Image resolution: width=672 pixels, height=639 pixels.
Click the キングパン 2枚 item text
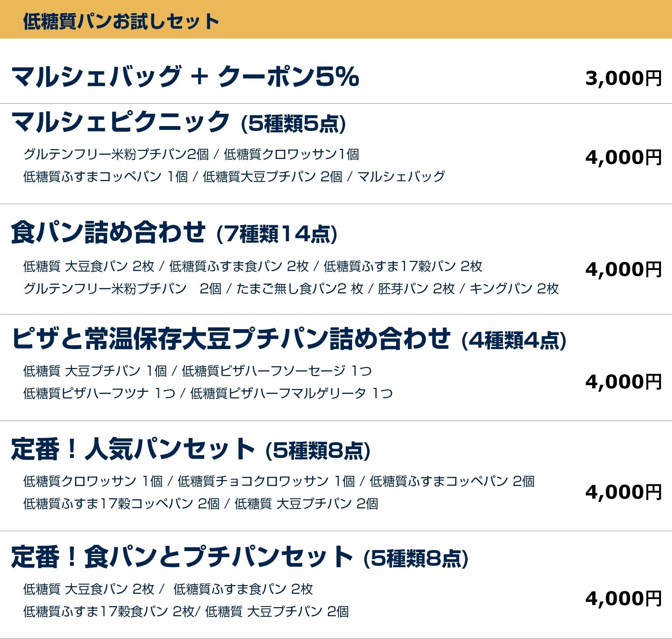click(514, 289)
